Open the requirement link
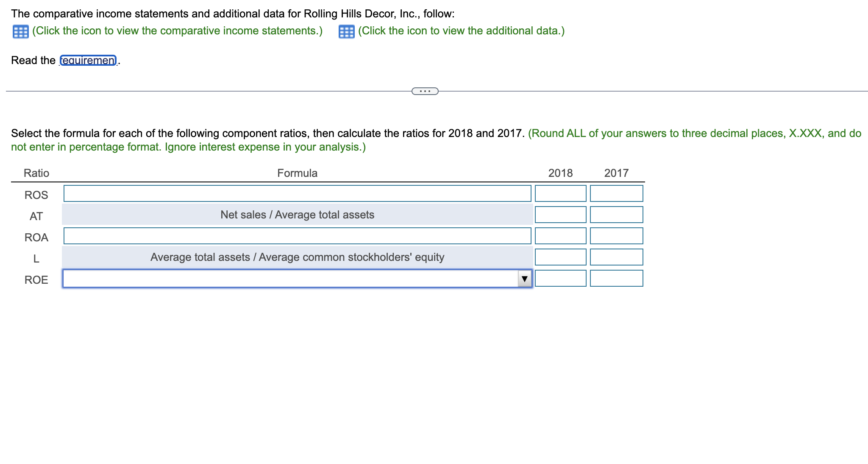This screenshot has height=464, width=868. pyautogui.click(x=88, y=60)
